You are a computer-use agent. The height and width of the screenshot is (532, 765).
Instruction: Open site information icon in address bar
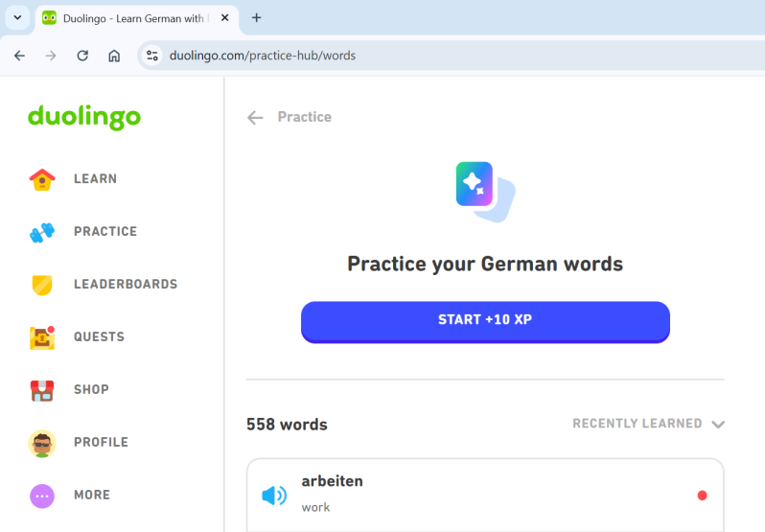tap(152, 56)
